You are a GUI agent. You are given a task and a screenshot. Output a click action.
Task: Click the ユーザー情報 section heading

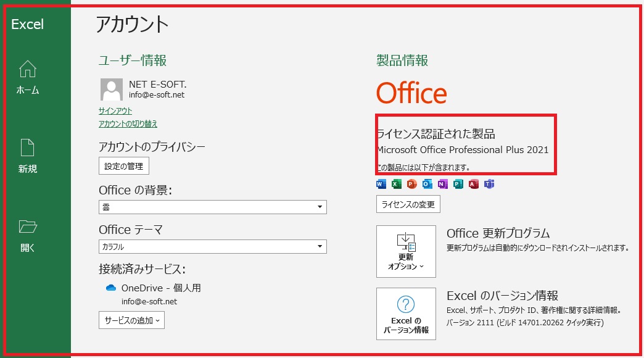pos(133,60)
